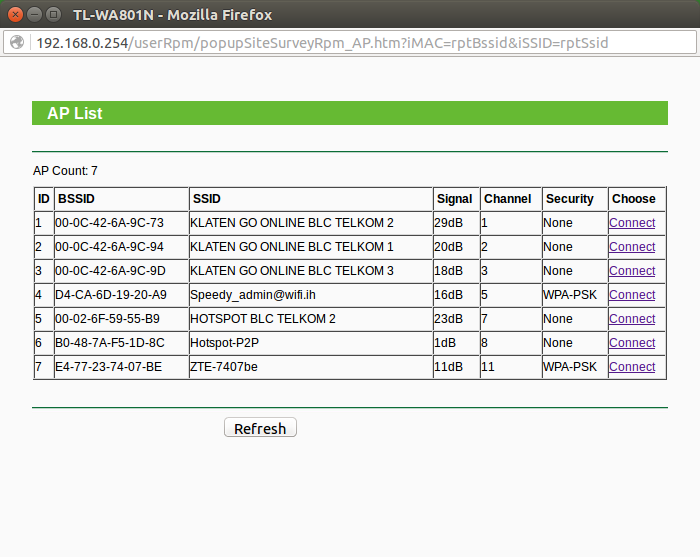Click the Speedy_admin@wifi.ih SSID text
The height and width of the screenshot is (557, 700).
[253, 295]
